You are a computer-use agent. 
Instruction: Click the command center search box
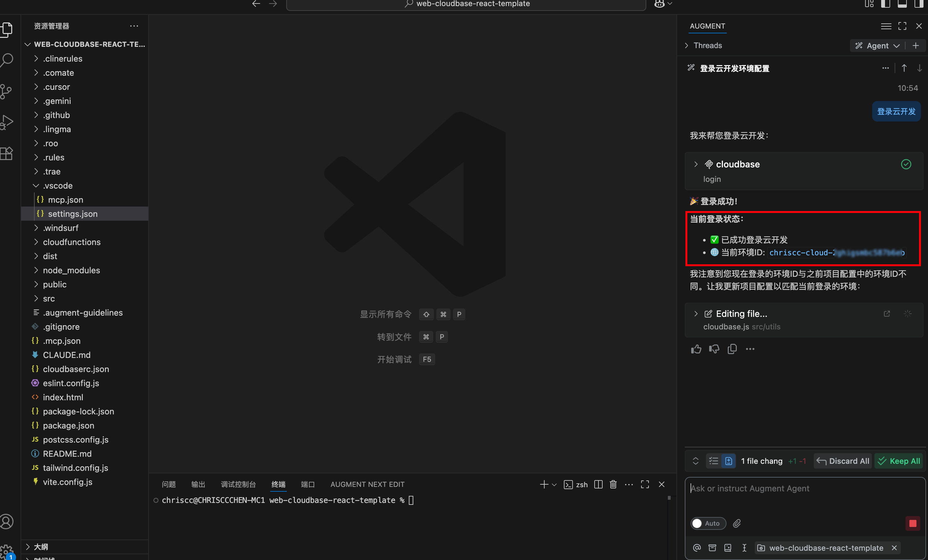click(466, 4)
